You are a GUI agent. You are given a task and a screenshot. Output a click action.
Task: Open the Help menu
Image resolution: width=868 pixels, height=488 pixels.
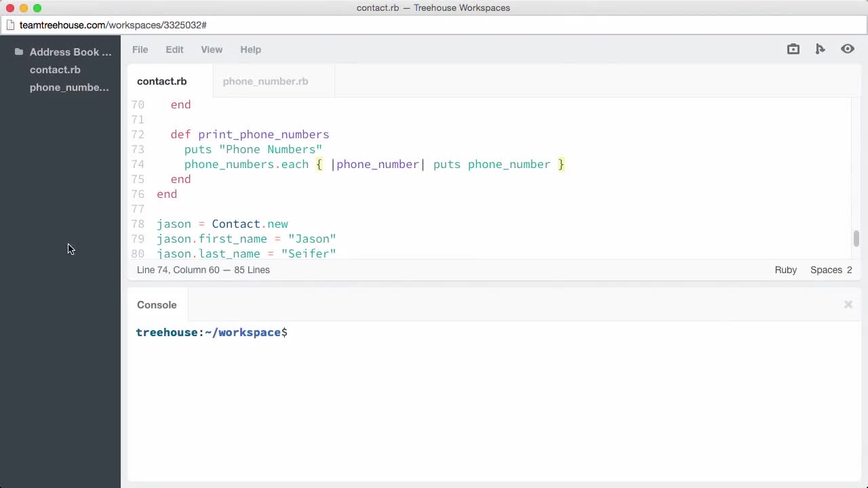coord(250,49)
